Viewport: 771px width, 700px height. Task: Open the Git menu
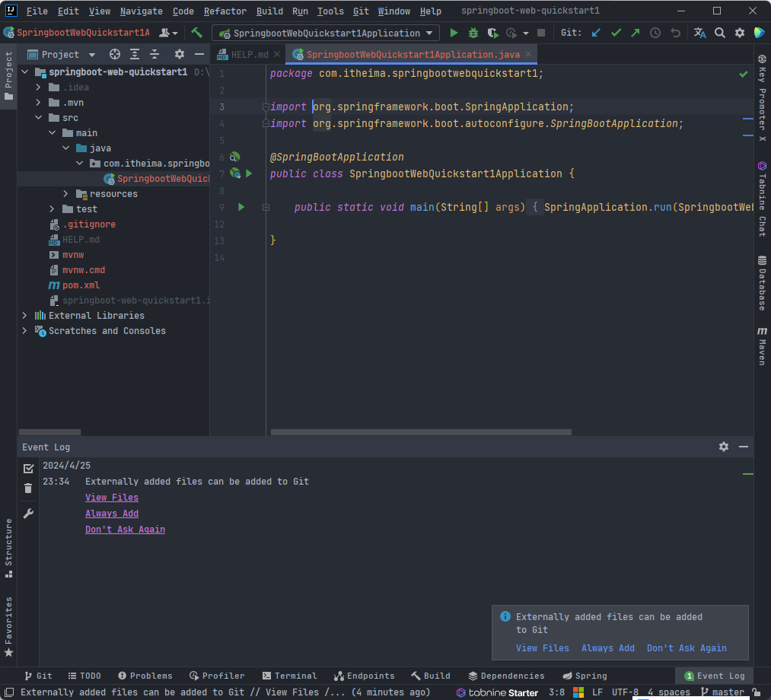tap(361, 11)
